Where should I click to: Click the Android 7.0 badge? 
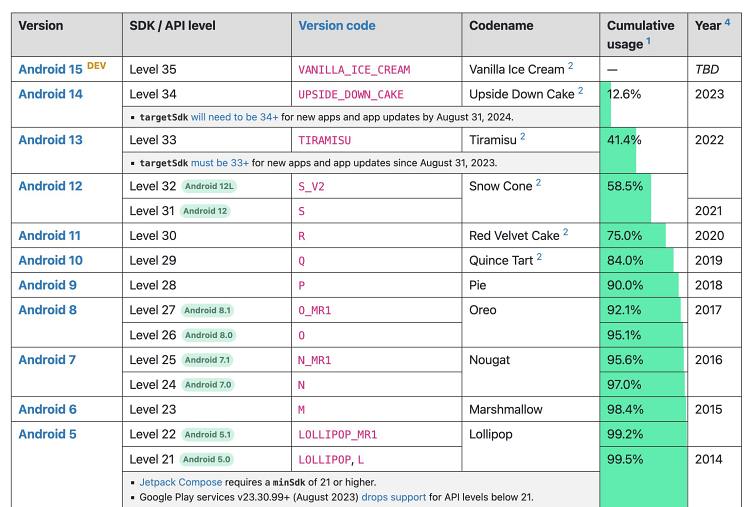(208, 385)
